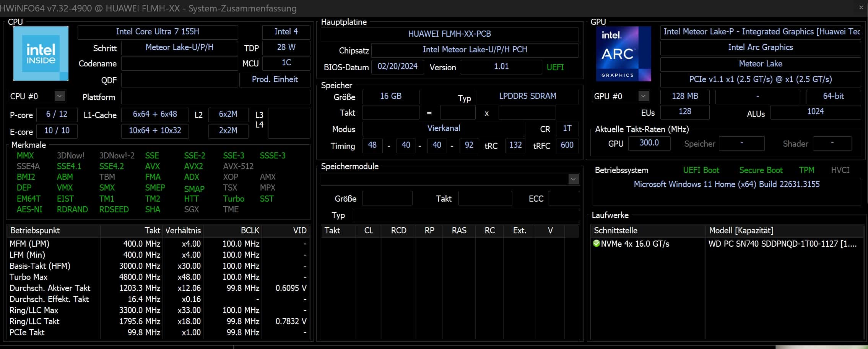Click the BIOS-Datum 02/20/2024 field
The width and height of the screenshot is (868, 349).
coord(397,67)
